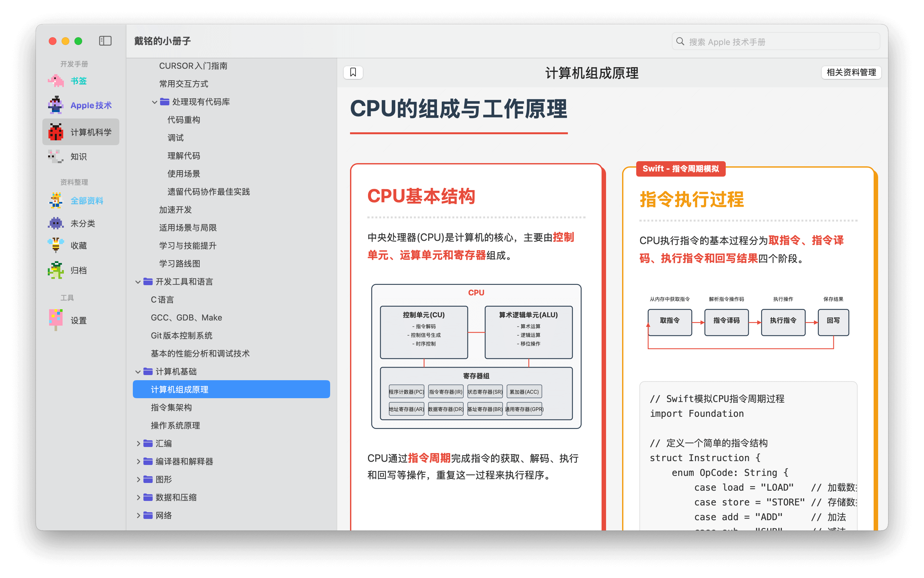Click the 取指令 step in flow diagram

coord(670,322)
